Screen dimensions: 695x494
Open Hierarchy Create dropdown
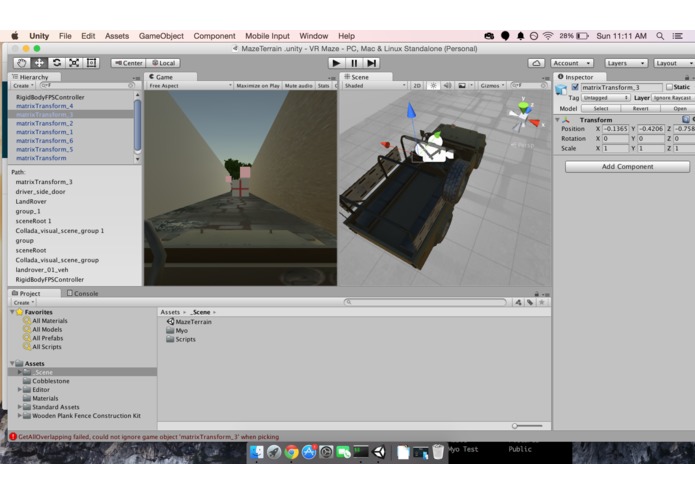(23, 86)
